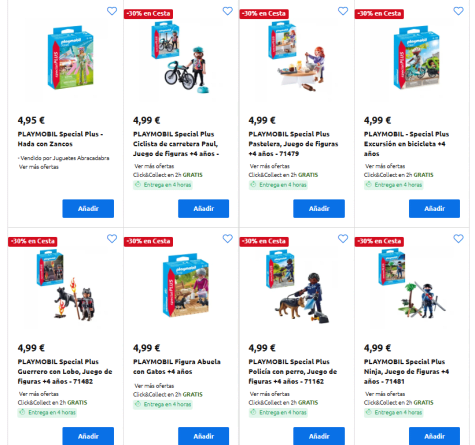Add Policía con perro to wishlist
Image resolution: width=475 pixels, height=445 pixels.
pos(343,239)
